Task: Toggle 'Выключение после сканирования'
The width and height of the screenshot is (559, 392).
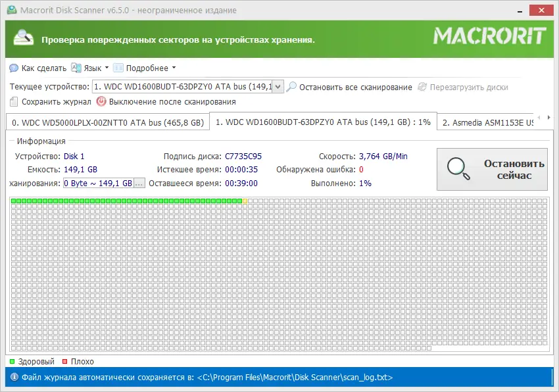Action: click(166, 102)
